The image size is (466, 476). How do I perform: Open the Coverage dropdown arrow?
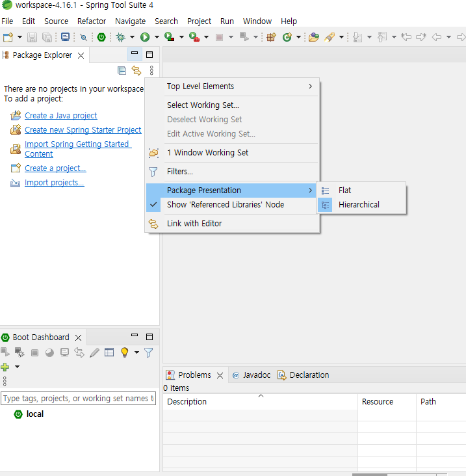(181, 37)
